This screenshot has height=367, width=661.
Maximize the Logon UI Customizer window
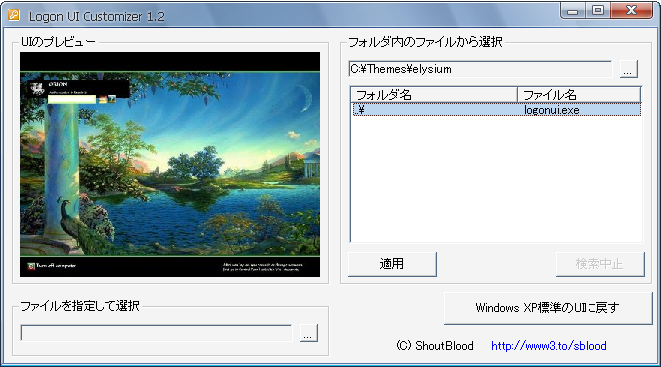coord(598,11)
